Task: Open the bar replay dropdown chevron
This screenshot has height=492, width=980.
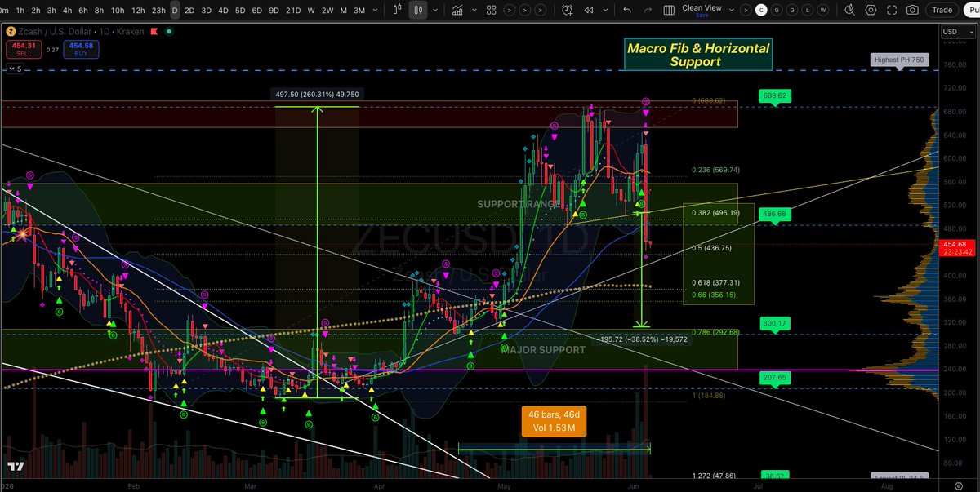Action: click(x=607, y=10)
